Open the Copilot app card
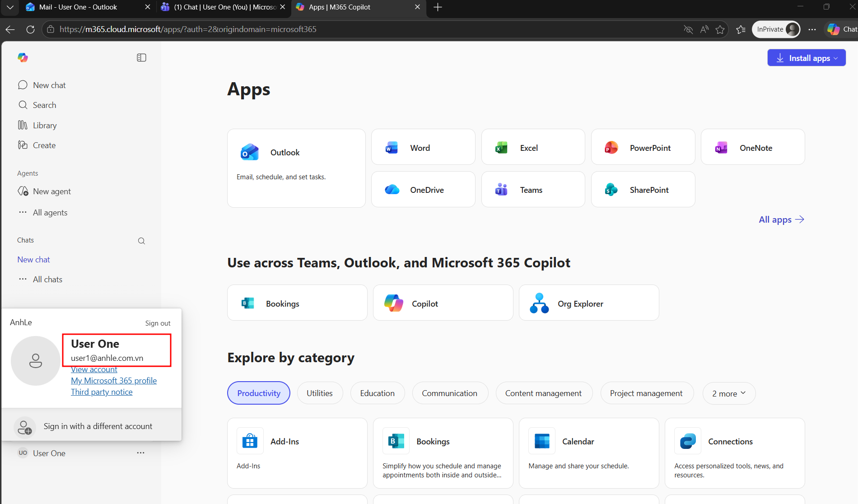 click(443, 303)
